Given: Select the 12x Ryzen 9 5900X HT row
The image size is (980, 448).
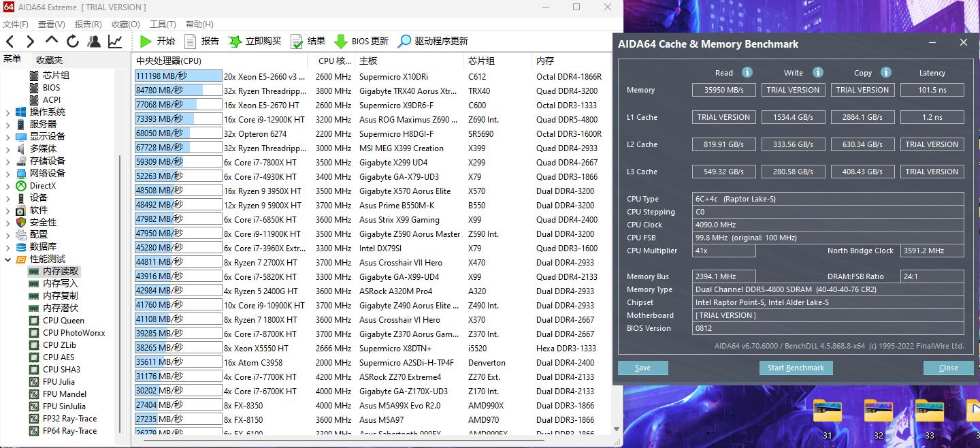Looking at the screenshot, I should click(372, 205).
